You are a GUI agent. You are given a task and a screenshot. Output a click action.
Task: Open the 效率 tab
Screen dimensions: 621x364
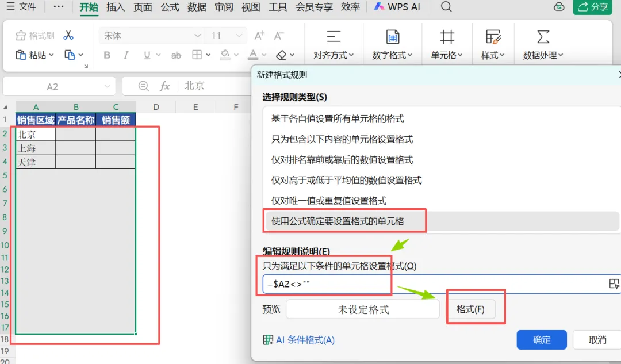[351, 7]
